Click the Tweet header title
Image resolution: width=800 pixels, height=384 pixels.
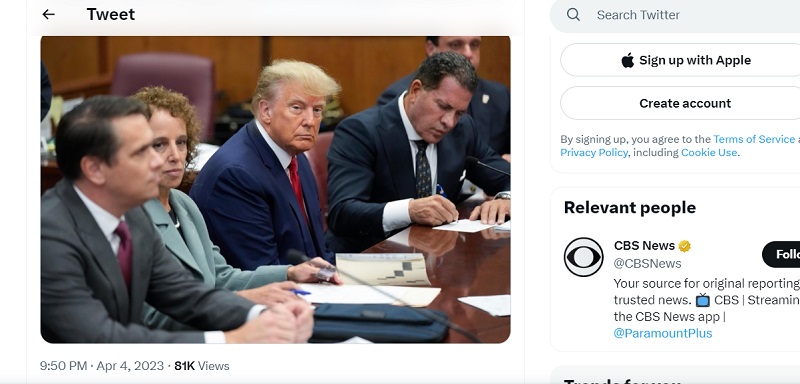coord(111,14)
